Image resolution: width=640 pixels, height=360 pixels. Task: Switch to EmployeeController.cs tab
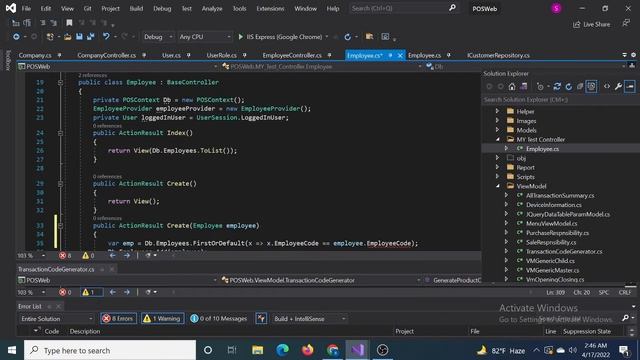292,55
